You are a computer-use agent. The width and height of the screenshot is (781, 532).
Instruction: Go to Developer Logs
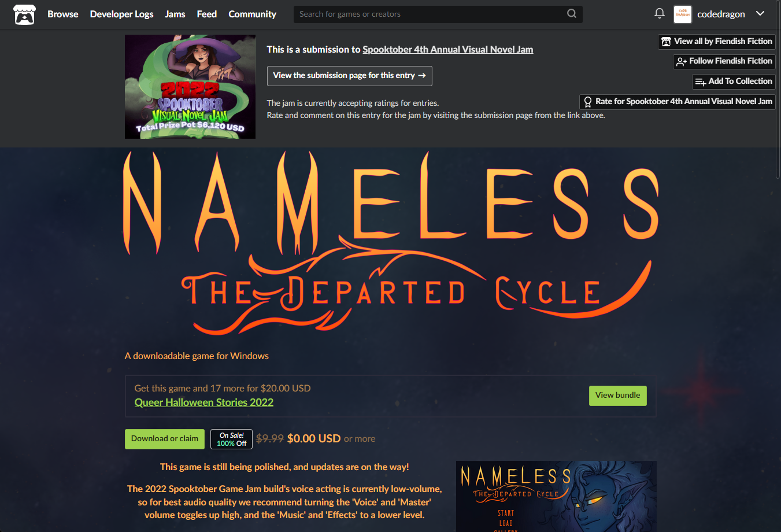[121, 14]
